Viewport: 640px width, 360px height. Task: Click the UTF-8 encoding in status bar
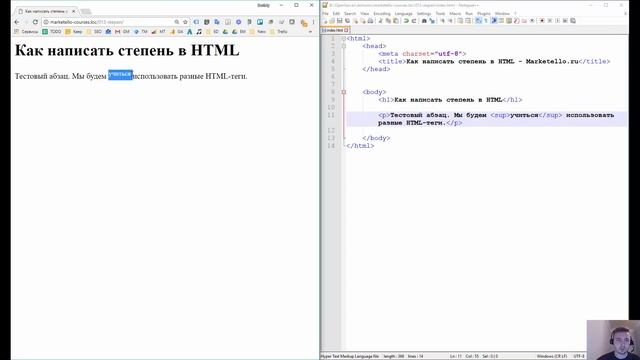(579, 356)
